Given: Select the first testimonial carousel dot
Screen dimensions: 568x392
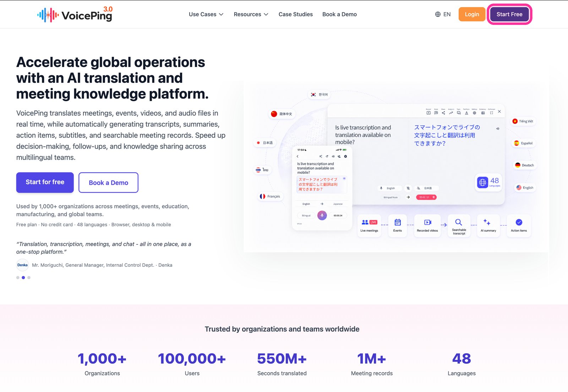Looking at the screenshot, I should 18,277.
